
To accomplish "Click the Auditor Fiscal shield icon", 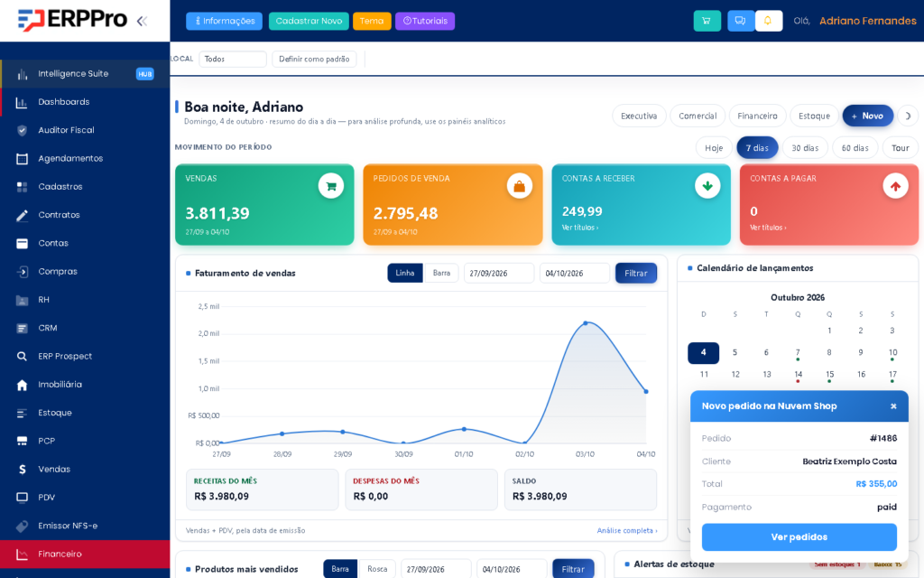I will (22, 130).
